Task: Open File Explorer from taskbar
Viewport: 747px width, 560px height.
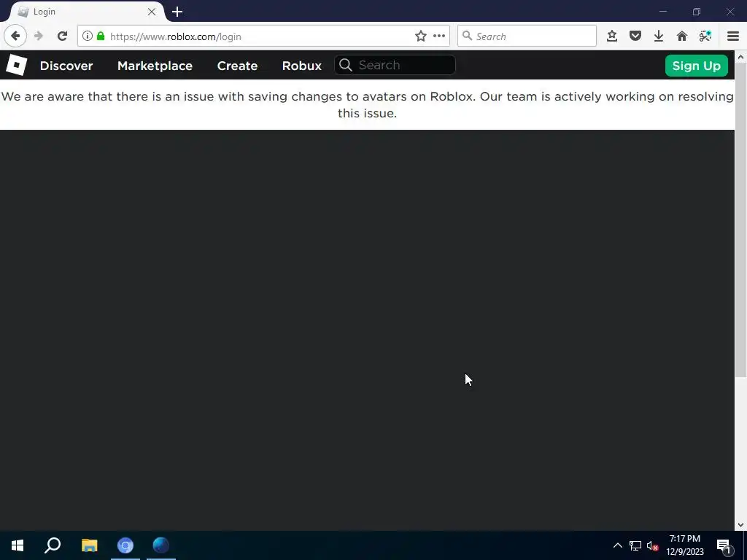Action: (89, 545)
